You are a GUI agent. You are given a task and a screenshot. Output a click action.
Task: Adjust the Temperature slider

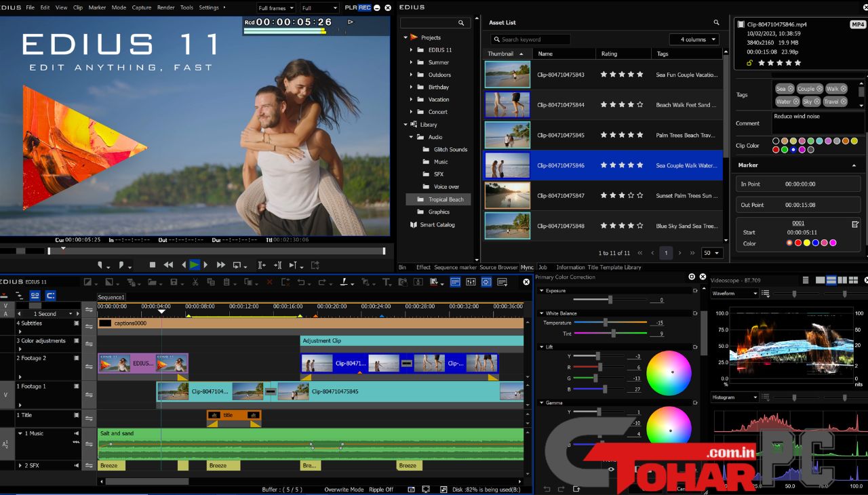[x=606, y=323]
